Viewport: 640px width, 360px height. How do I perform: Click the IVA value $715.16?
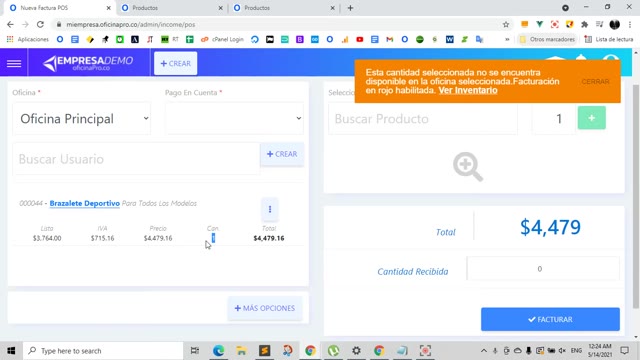(x=102, y=238)
